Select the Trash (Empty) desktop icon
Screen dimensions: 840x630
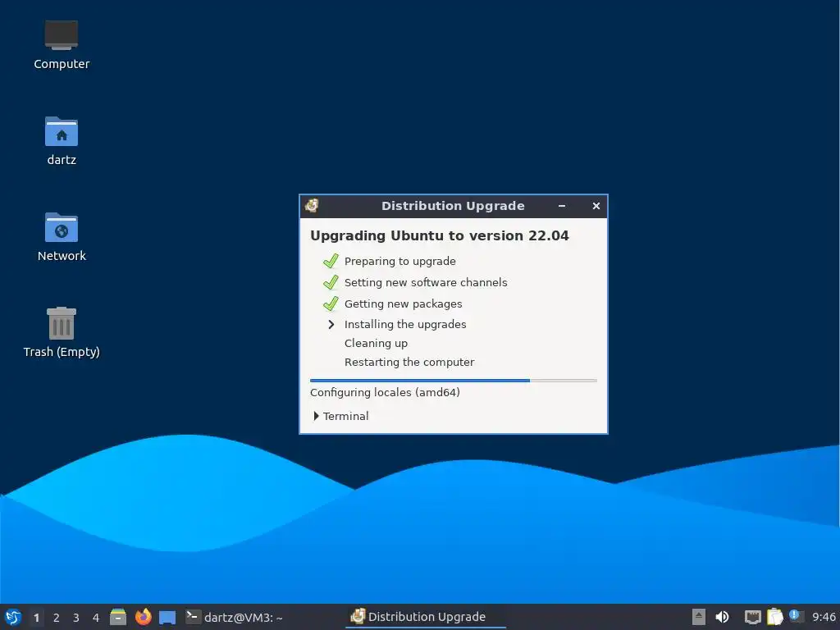tap(62, 332)
